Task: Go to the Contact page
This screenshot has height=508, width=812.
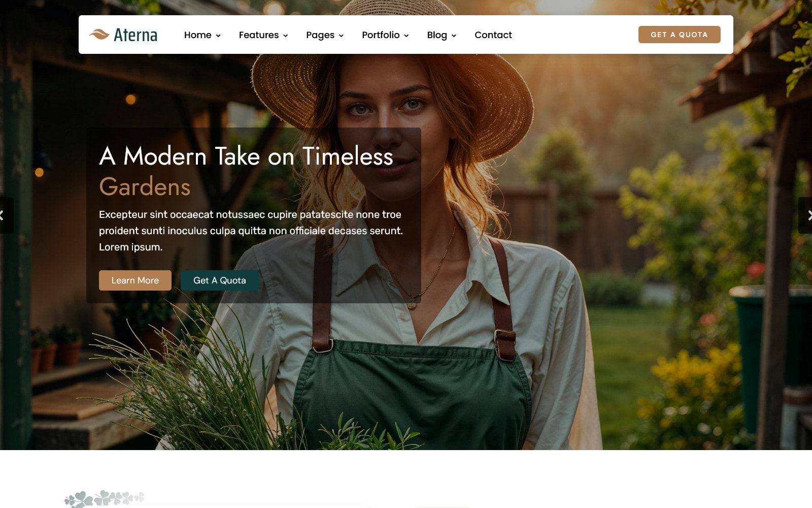Action: (x=493, y=35)
